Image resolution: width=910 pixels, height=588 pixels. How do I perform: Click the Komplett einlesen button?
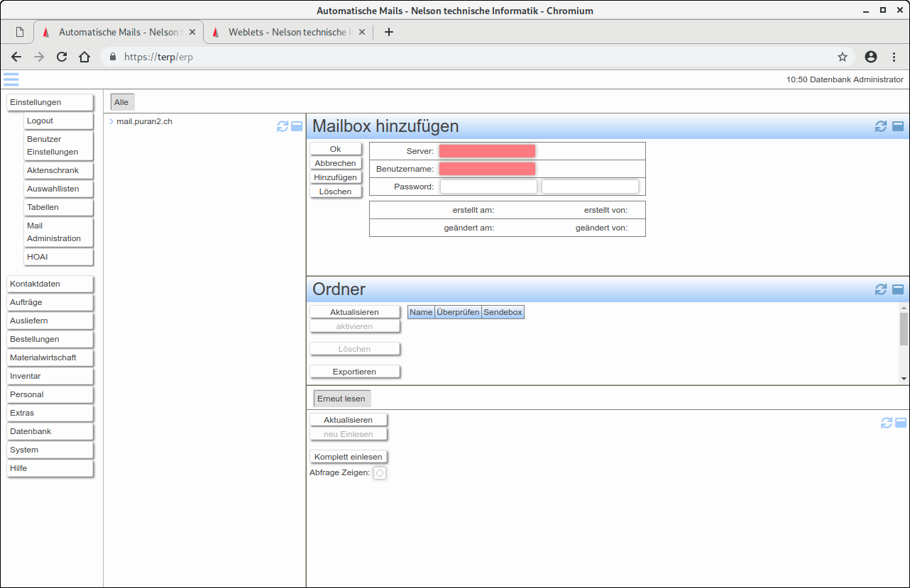349,457
